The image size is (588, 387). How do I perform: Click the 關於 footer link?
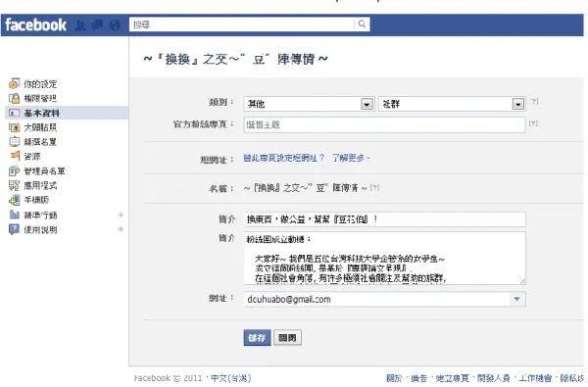(x=394, y=378)
